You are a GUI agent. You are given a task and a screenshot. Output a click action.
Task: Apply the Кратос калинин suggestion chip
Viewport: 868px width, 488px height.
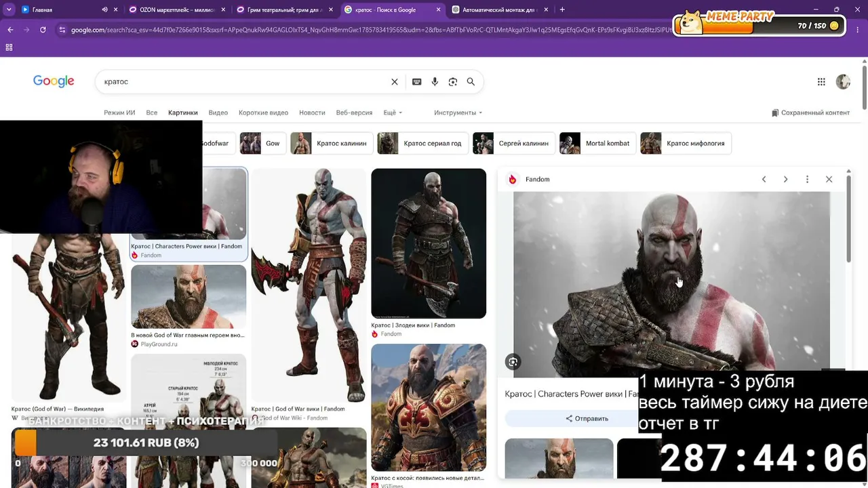pyautogui.click(x=332, y=144)
